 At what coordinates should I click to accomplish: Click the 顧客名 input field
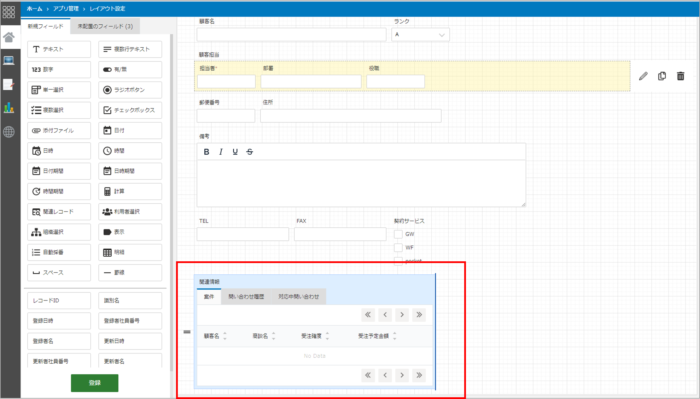292,35
